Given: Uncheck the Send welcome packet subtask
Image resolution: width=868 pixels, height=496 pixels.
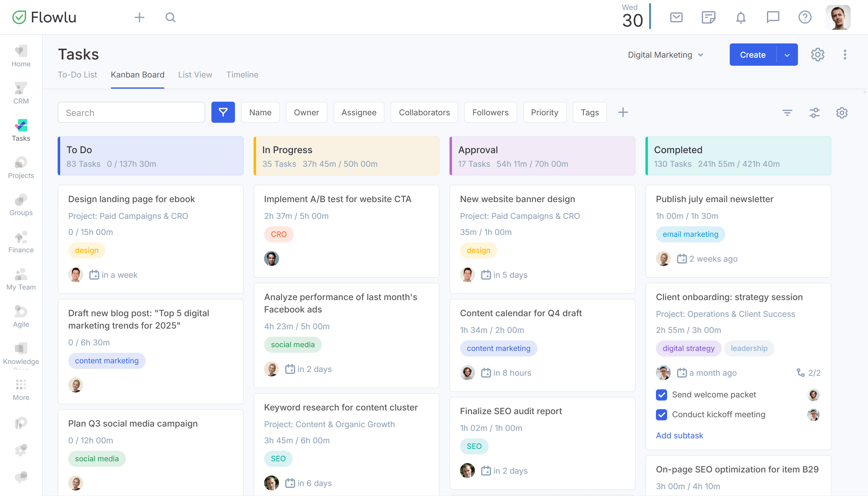Looking at the screenshot, I should 661,395.
